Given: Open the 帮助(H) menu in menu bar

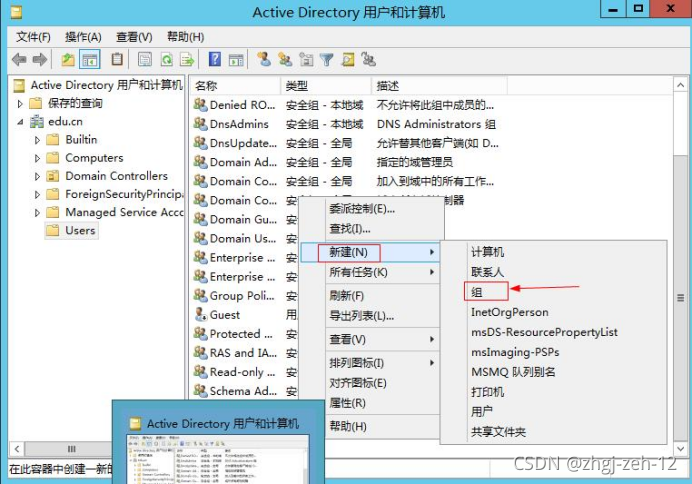Looking at the screenshot, I should coord(186,37).
